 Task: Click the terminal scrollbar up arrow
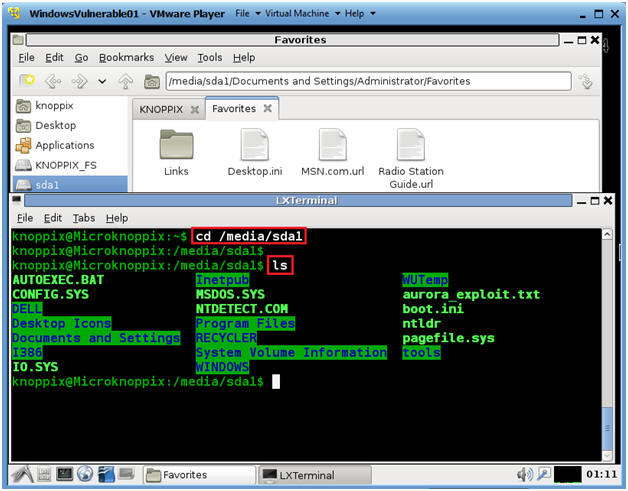[x=607, y=234]
